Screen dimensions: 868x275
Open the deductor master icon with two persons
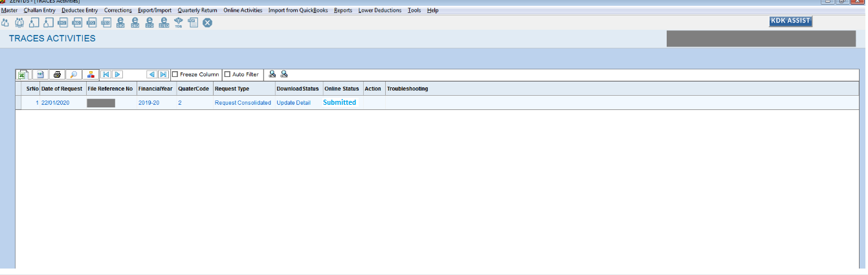click(x=5, y=23)
